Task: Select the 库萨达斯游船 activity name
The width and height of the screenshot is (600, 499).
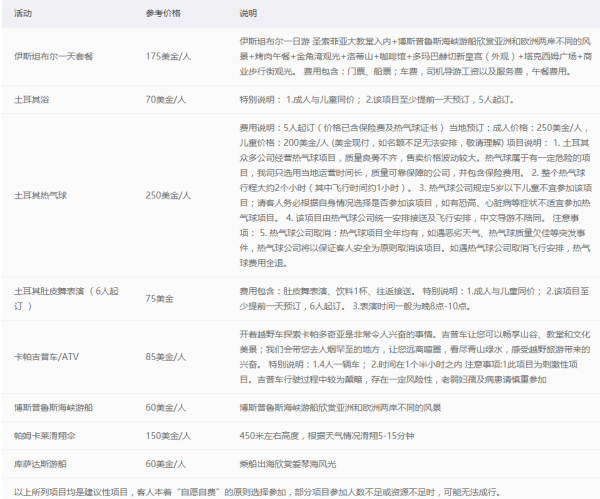Action: tap(40, 464)
